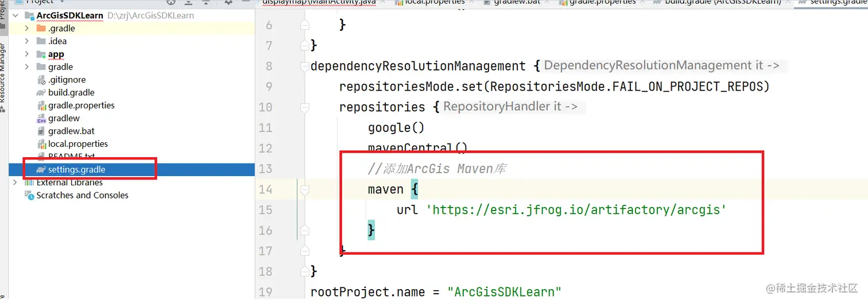The height and width of the screenshot is (304, 868).
Task: Fold the dependencyResolutionManagement block at line 8
Action: (x=305, y=66)
